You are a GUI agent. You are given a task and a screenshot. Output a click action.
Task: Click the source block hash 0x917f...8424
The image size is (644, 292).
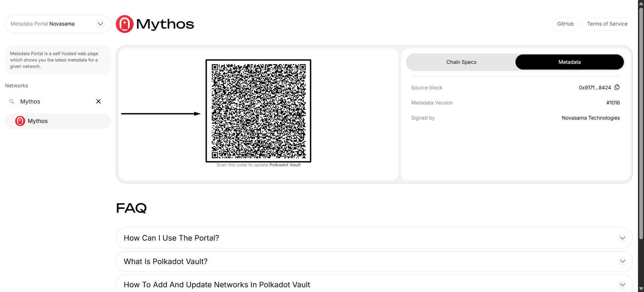tap(595, 88)
